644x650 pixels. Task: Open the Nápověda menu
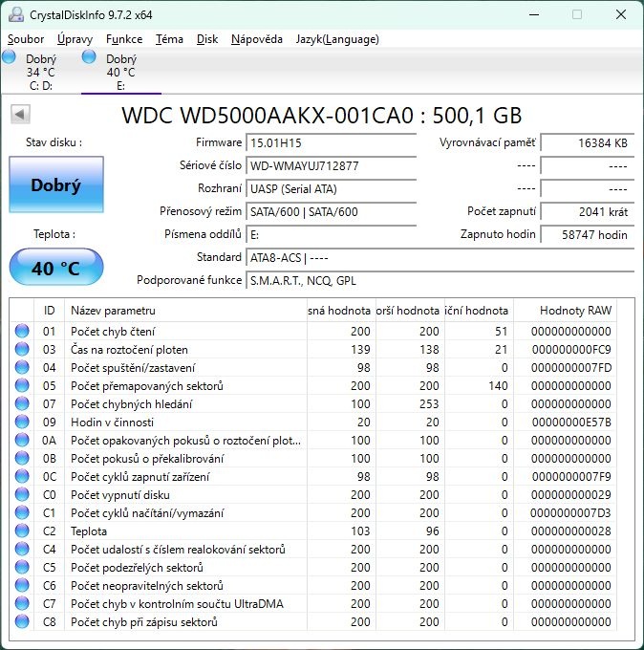(257, 39)
